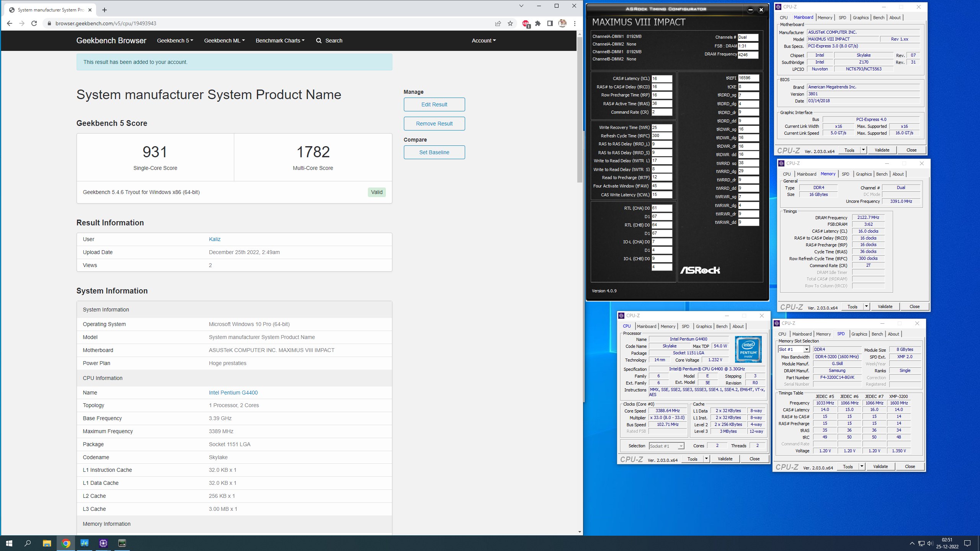The width and height of the screenshot is (980, 551).
Task: Open the notification center icon
Action: click(967, 543)
